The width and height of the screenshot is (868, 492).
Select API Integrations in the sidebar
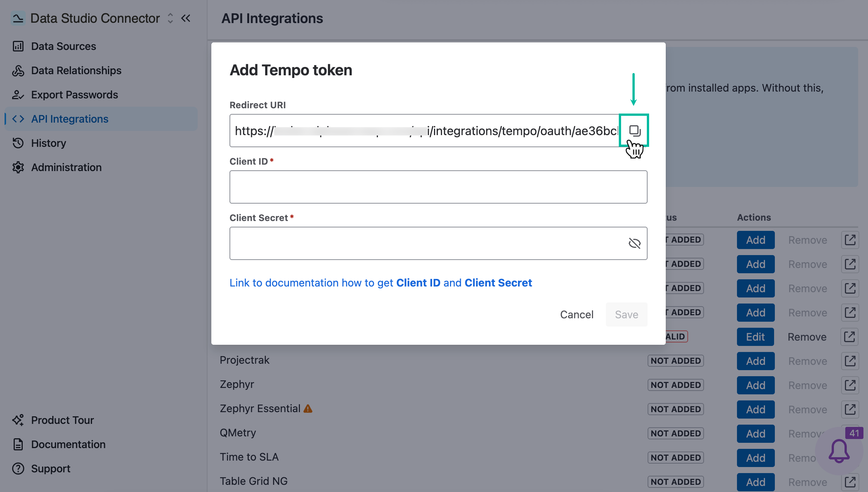101,119
